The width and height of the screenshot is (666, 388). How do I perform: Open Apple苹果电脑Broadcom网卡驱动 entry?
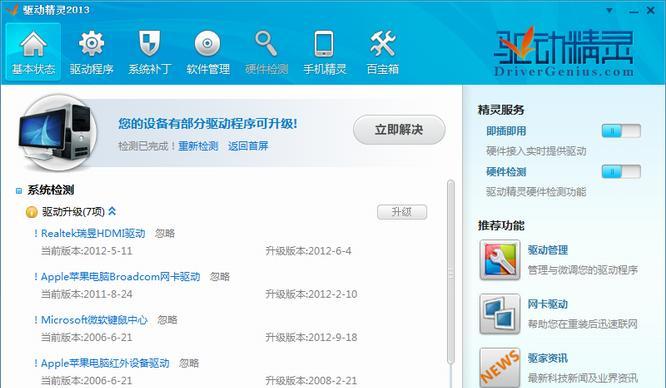120,277
